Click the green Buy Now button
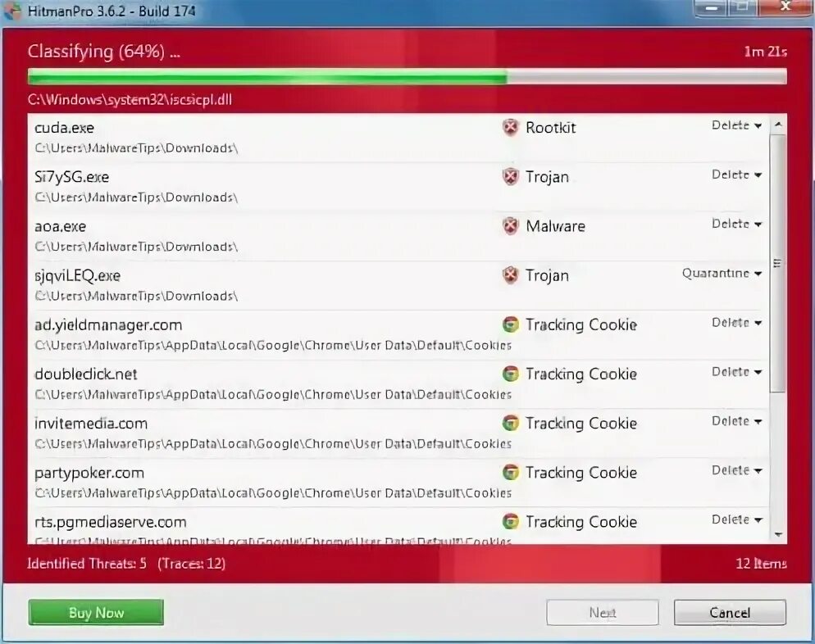 tap(96, 613)
